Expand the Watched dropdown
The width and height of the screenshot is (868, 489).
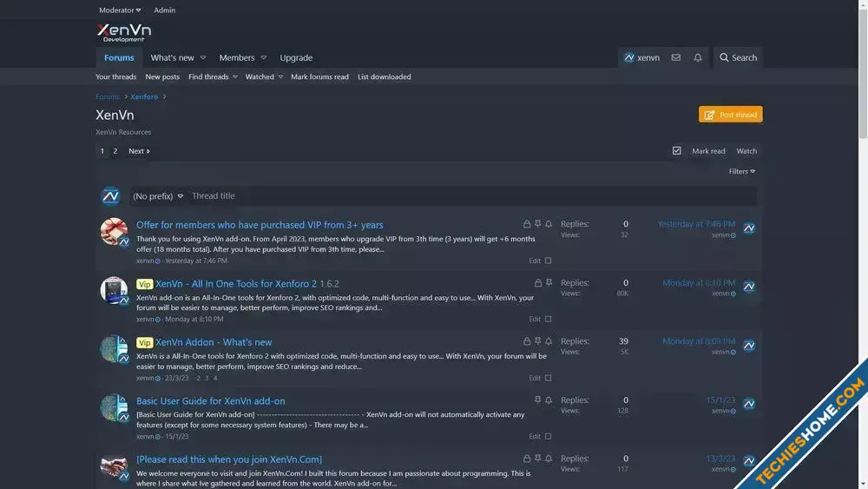pyautogui.click(x=280, y=77)
